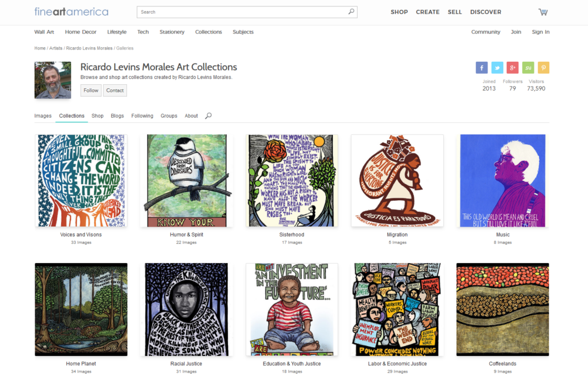Open the Voices and Visons collection thumbnail
Screen dimensions: 588x379
[x=81, y=181]
